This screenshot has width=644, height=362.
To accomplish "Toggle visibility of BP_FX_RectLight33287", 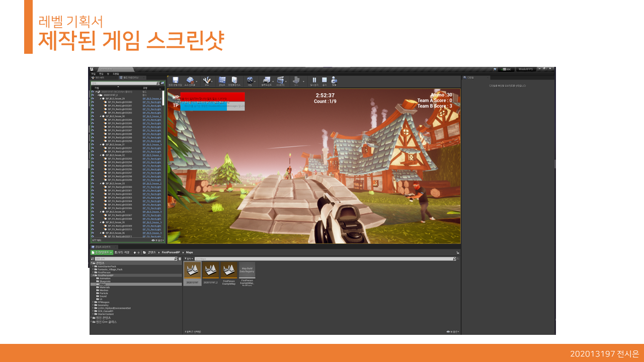I will [x=92, y=130].
